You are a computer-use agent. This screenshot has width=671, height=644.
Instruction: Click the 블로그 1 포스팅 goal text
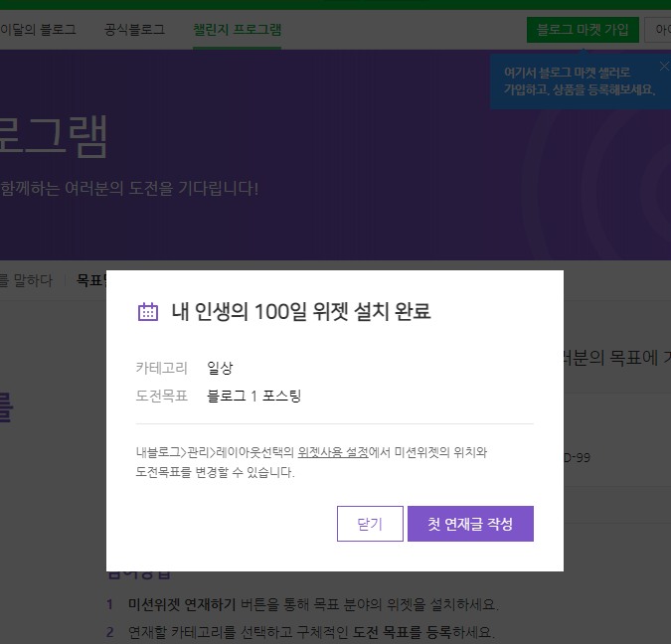[x=254, y=396]
